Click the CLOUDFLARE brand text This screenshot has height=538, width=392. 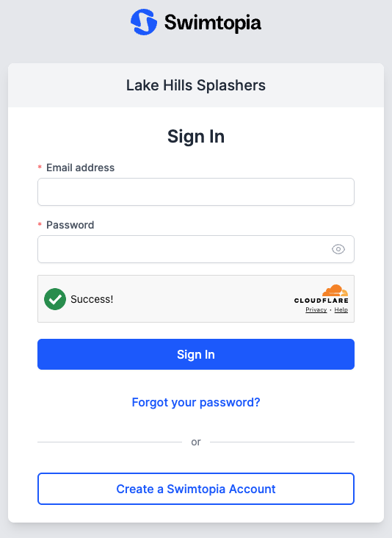click(x=322, y=301)
